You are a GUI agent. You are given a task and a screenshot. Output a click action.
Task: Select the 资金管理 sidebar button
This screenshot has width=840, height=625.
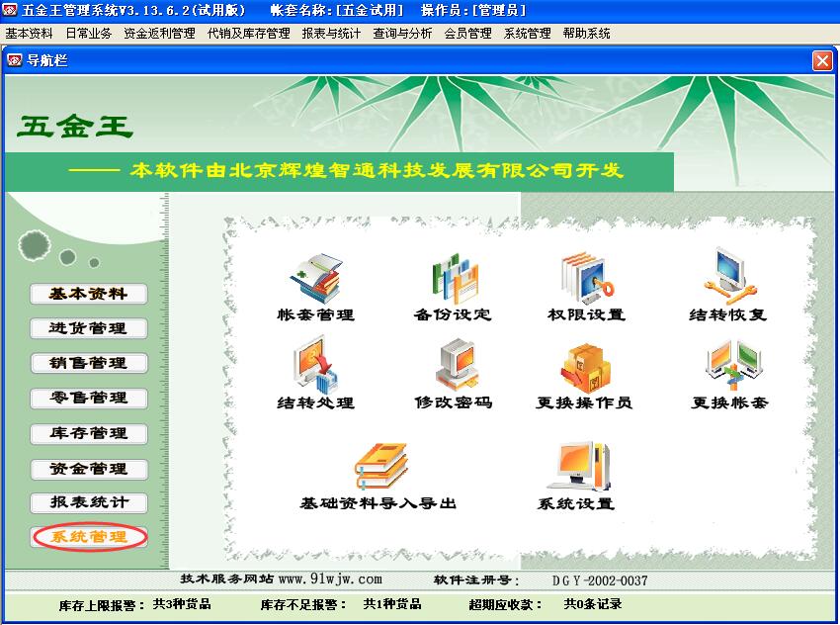[88, 469]
